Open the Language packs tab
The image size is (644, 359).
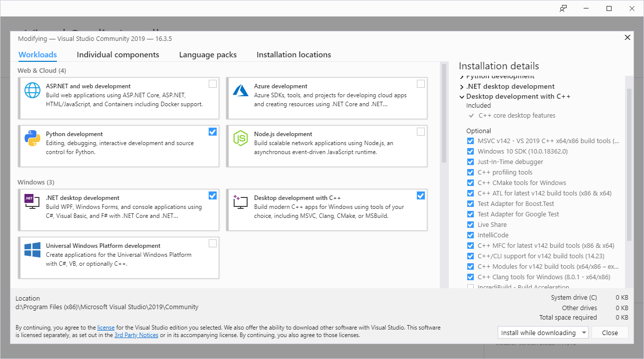[208, 55]
